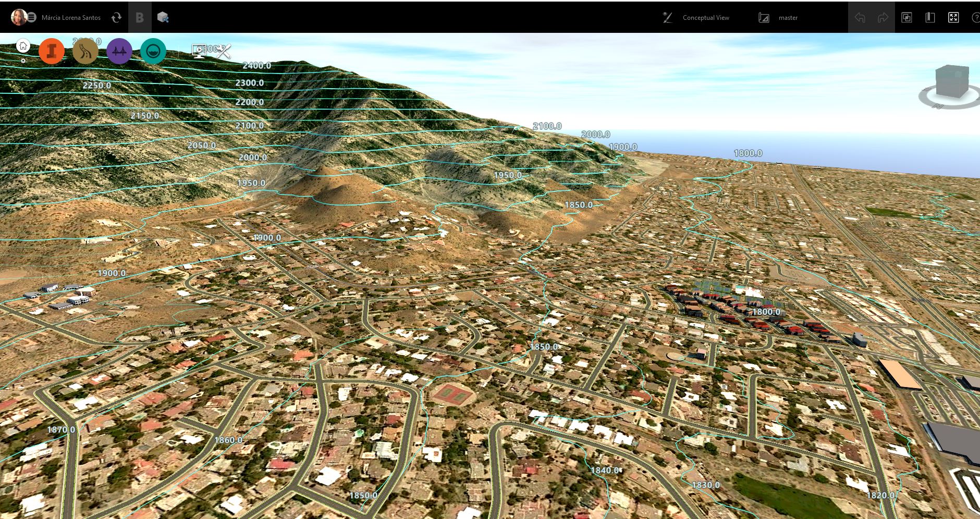Click the model sync arrows icon
Viewport: 980px width, 519px height.
[116, 18]
